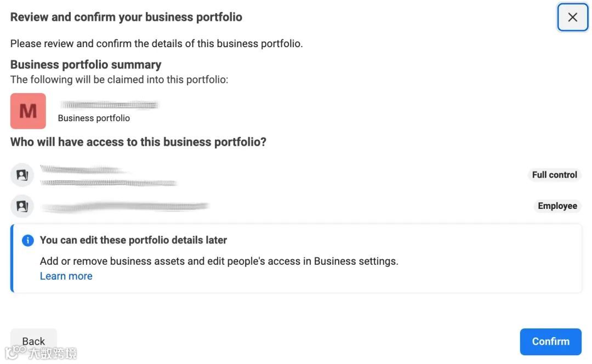
Task: Select the Full control user's profile icon
Action: (x=22, y=175)
